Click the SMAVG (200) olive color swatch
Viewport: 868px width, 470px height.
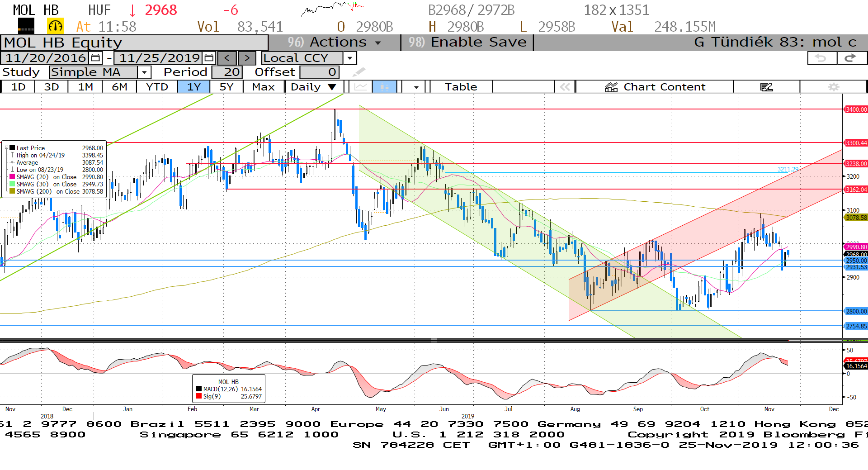tap(12, 191)
